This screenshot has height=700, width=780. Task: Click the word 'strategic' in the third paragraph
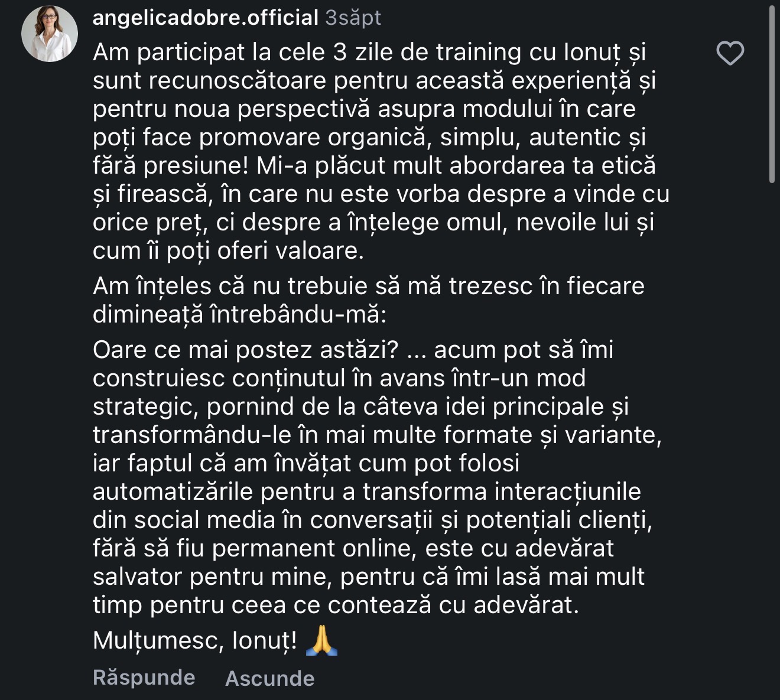pyautogui.click(x=145, y=407)
